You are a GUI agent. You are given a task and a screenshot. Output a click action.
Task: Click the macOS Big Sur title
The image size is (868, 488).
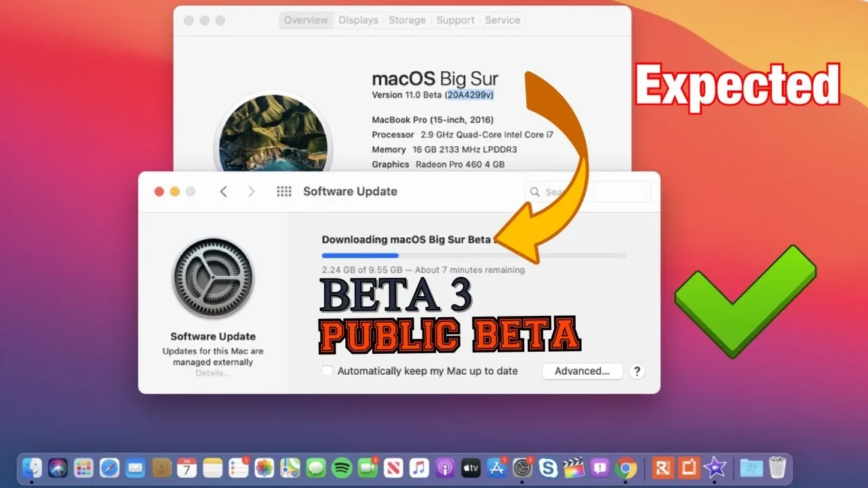435,78
